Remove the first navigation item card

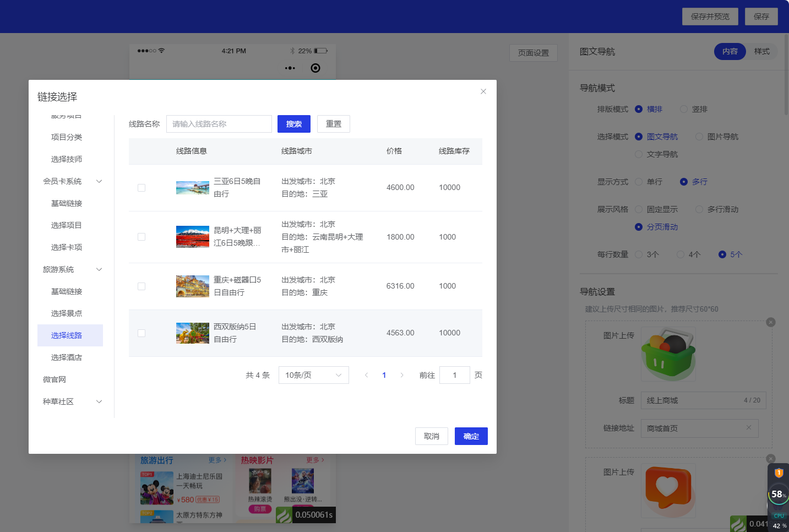pyautogui.click(x=770, y=322)
